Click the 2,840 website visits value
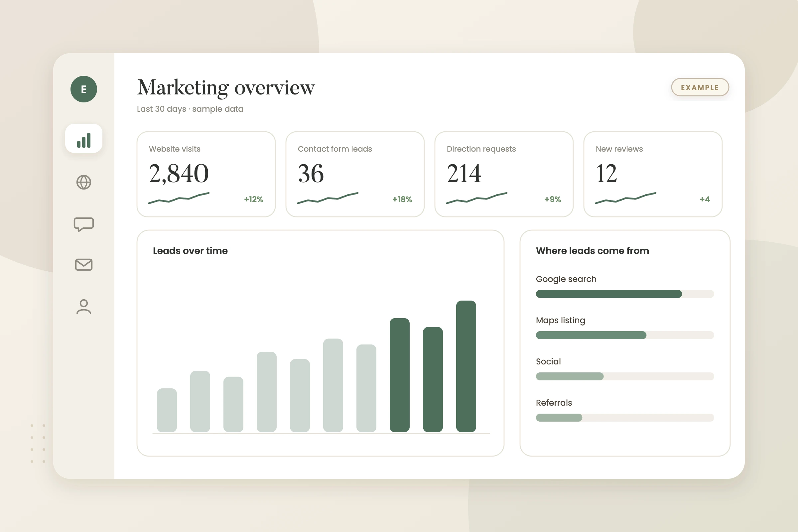 (179, 173)
